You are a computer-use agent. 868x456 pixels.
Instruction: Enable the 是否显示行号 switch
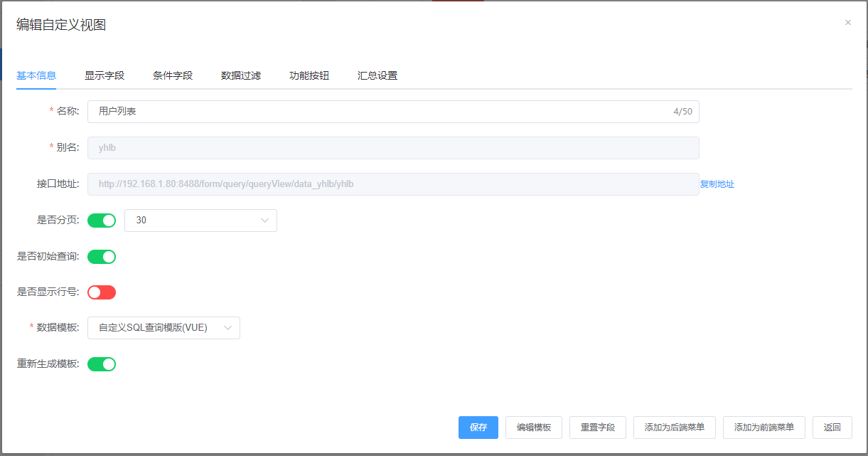pyautogui.click(x=102, y=292)
